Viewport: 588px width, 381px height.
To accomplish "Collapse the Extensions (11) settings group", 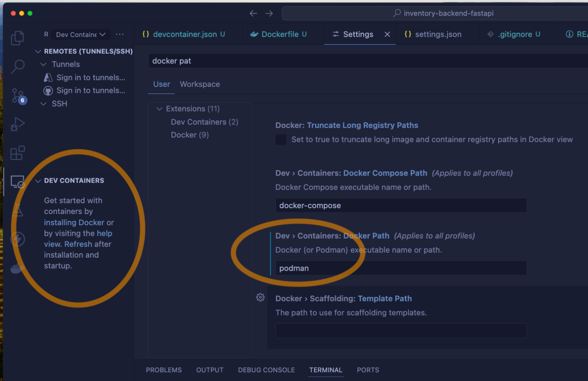I will coord(159,109).
